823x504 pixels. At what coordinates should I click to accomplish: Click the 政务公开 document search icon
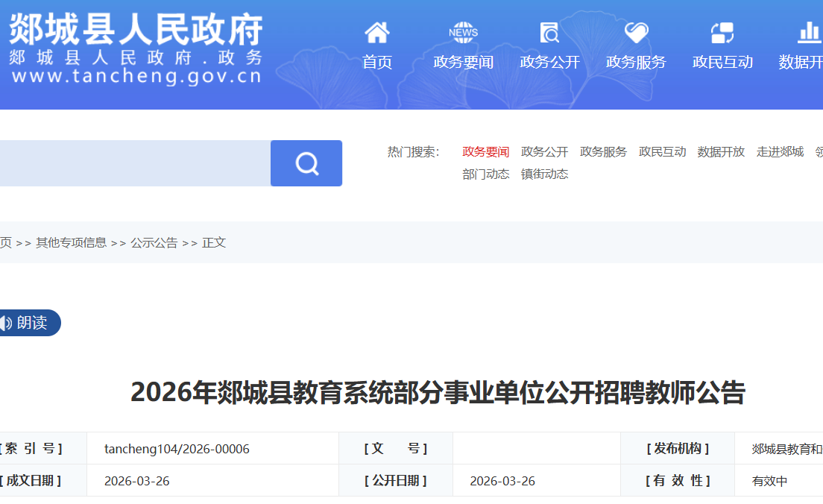click(549, 33)
